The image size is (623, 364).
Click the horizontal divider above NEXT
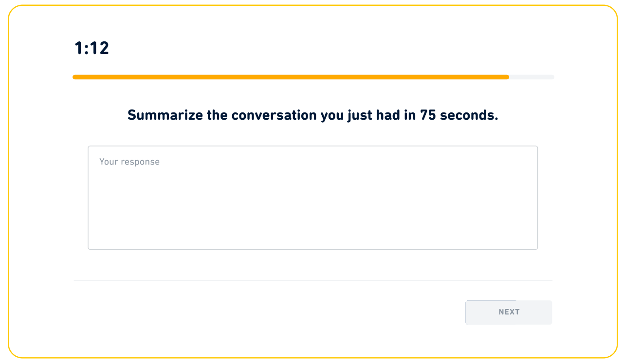pyautogui.click(x=311, y=280)
